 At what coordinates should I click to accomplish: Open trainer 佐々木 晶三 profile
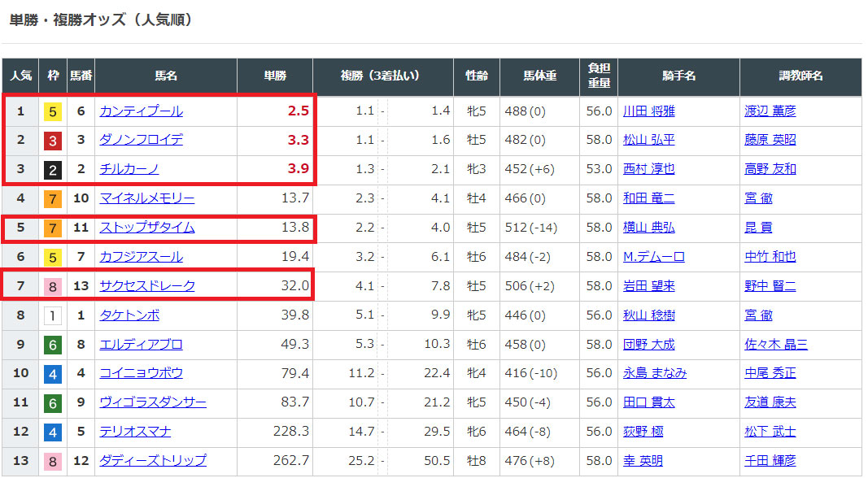point(775,345)
